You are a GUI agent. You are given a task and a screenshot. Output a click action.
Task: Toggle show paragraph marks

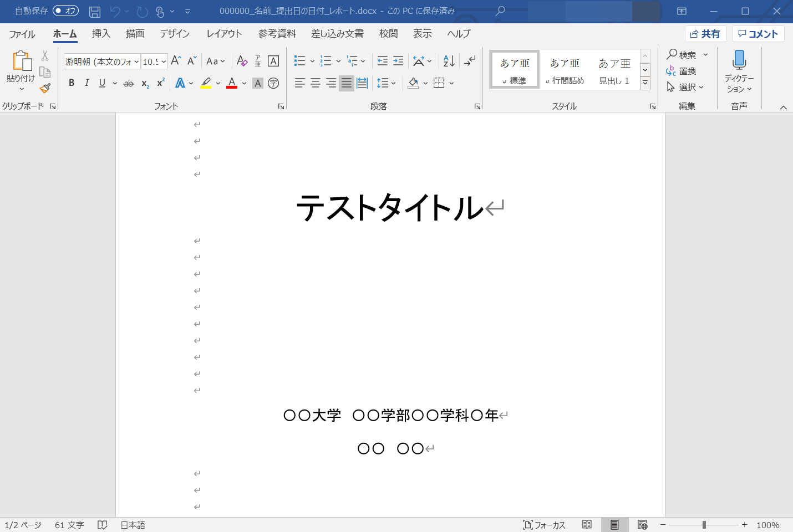470,61
